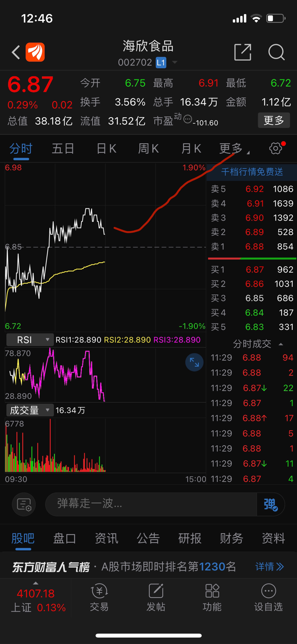Tap the trade row with volume 22
Viewport: 297px width, 644px height.
pyautogui.click(x=252, y=388)
